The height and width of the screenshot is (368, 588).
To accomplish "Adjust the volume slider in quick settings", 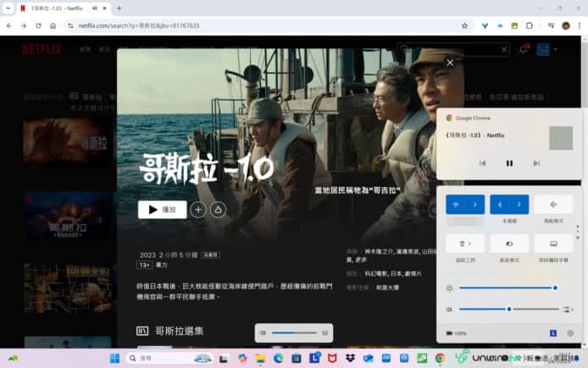I will [509, 309].
